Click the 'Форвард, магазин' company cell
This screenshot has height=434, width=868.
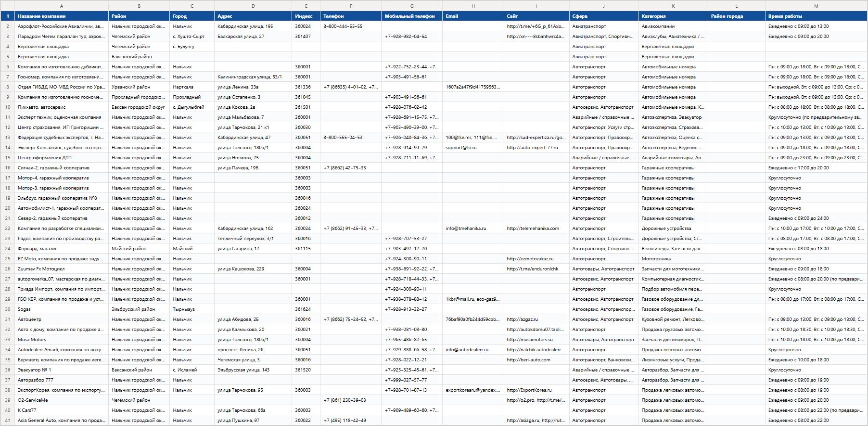coord(62,249)
